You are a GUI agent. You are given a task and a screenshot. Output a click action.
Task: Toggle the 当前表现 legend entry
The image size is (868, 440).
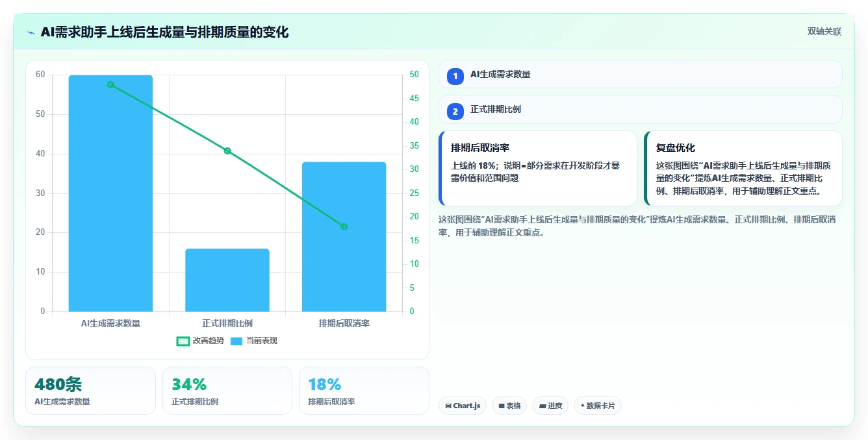point(254,341)
